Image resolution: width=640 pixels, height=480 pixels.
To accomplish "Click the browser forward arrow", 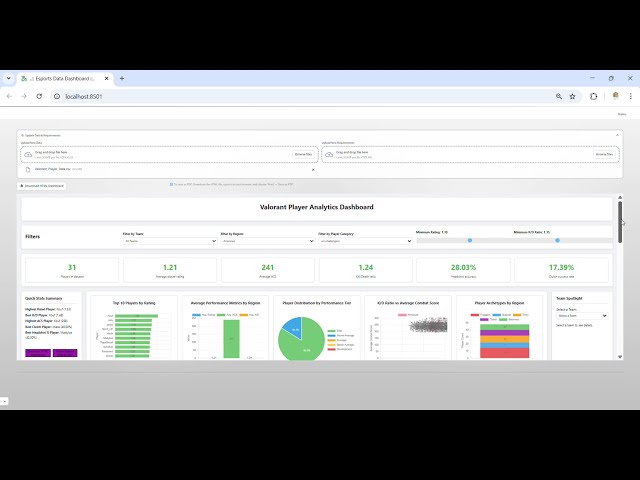I will 24,96.
